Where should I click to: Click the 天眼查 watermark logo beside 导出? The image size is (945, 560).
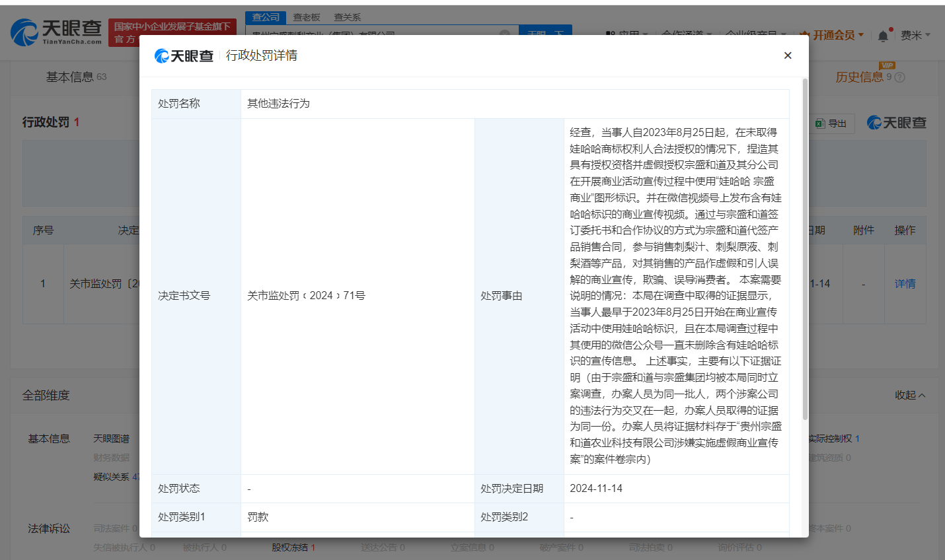(x=896, y=123)
